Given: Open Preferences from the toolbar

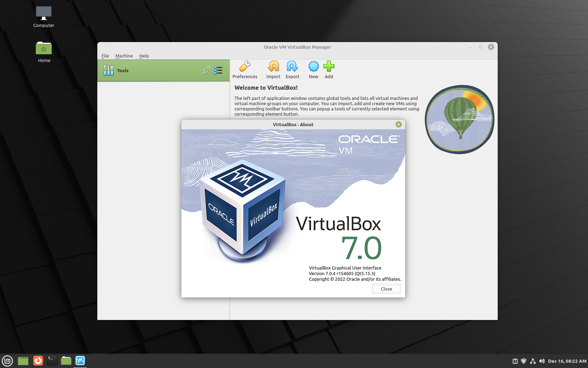Looking at the screenshot, I should tap(245, 70).
